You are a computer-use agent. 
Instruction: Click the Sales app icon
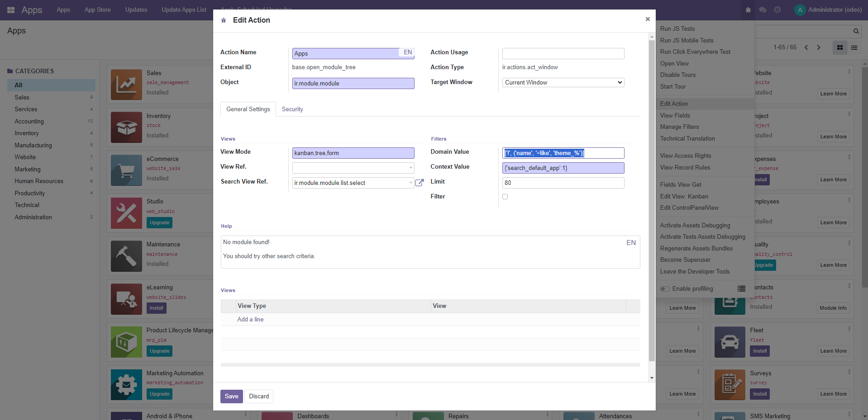tap(126, 85)
